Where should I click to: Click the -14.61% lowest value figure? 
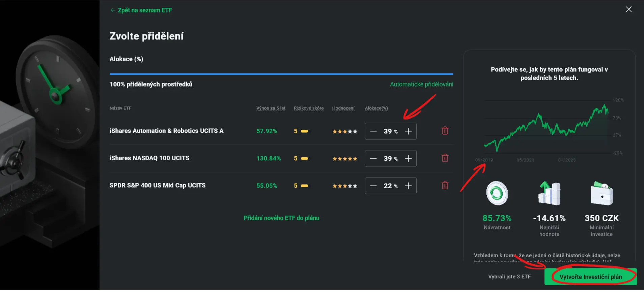pos(549,218)
